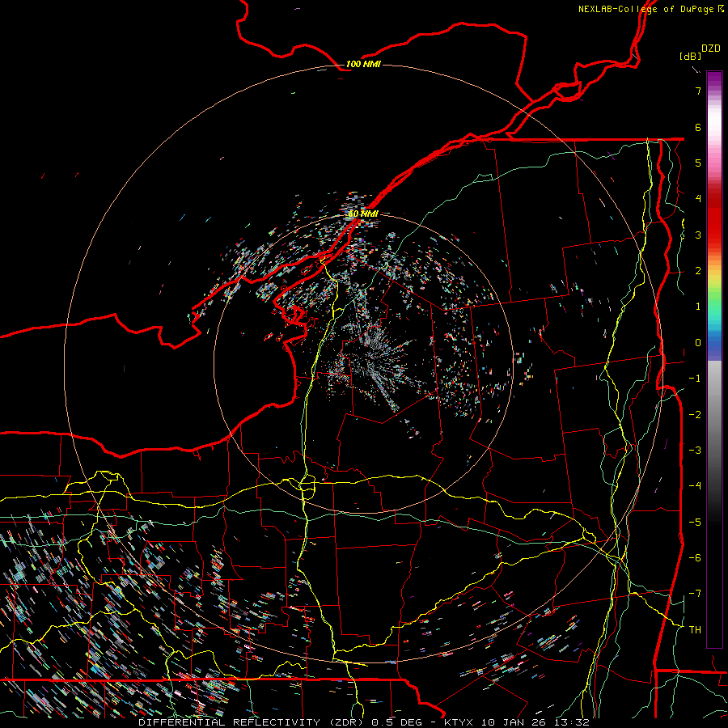Click the Differential Reflectivity KTYX caption text
Viewport: 728px width, 728px height.
(364, 722)
